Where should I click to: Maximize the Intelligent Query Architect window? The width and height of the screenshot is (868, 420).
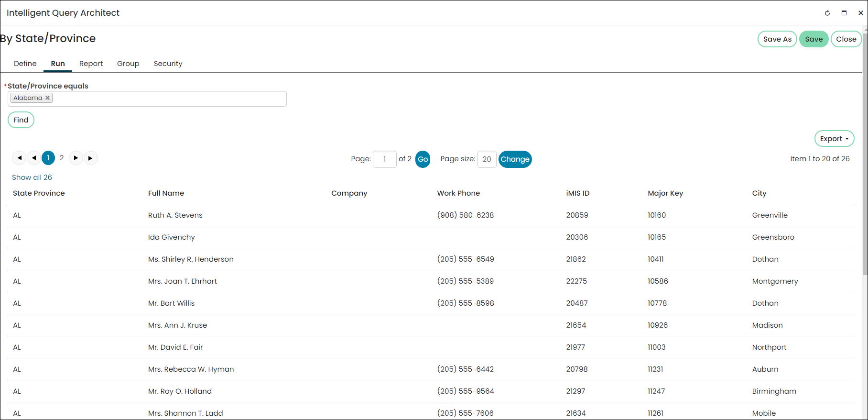[844, 13]
